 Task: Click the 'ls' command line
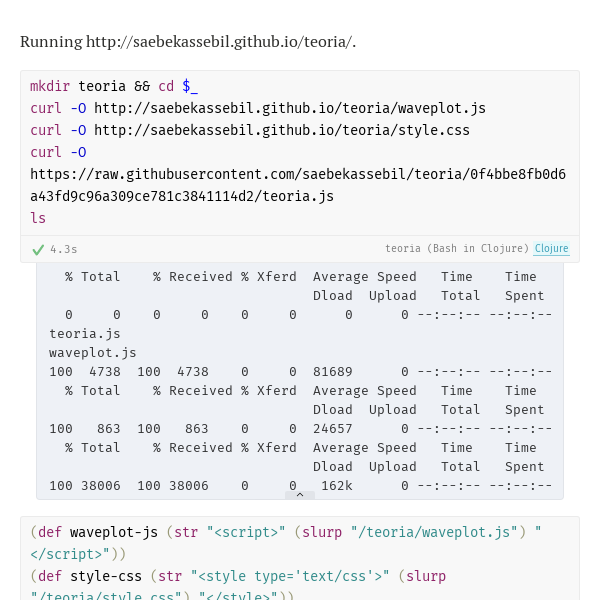click(38, 218)
